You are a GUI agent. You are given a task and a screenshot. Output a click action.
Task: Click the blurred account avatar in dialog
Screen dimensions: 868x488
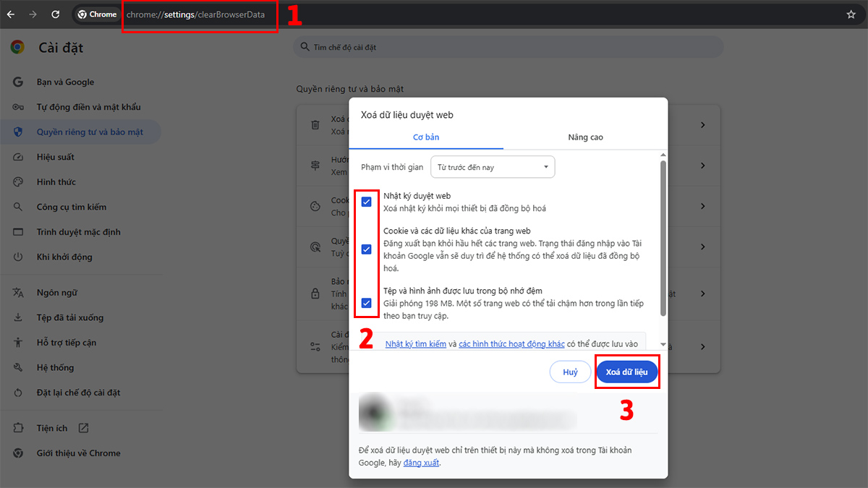375,412
